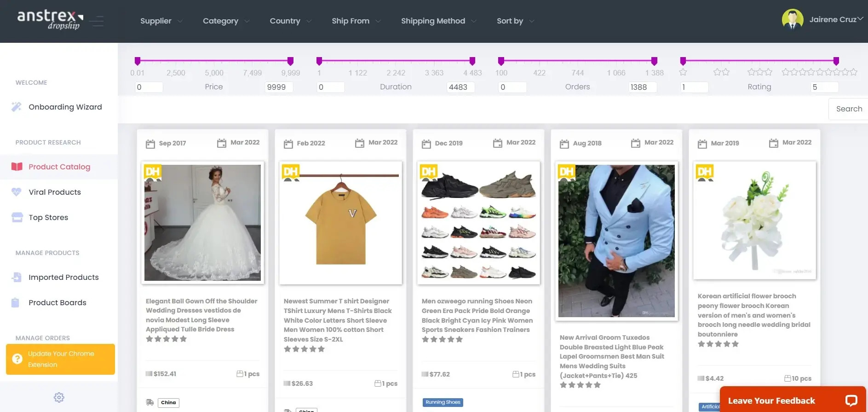Click the Orders slider left handle
This screenshot has width=868, height=412.
click(x=501, y=61)
